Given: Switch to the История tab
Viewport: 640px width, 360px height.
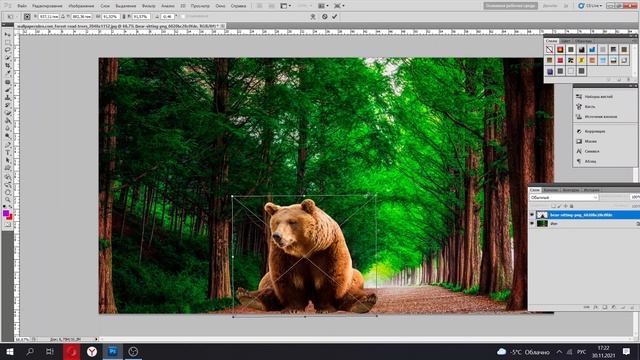Looking at the screenshot, I should [591, 190].
